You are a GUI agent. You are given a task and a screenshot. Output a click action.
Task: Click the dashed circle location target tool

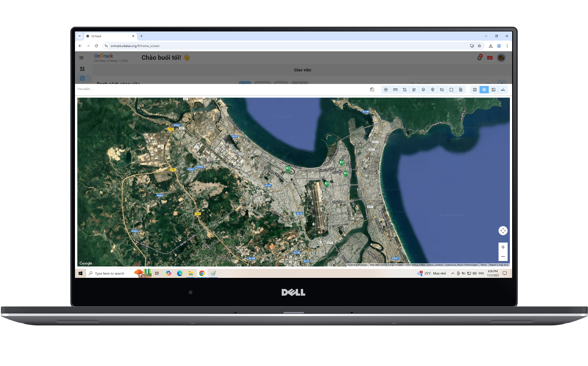[x=386, y=90]
